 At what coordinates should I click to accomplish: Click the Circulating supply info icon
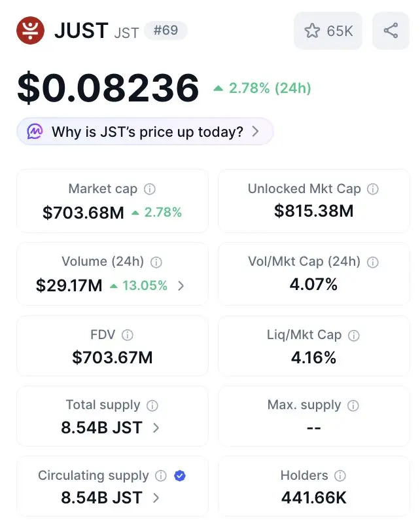tap(161, 476)
